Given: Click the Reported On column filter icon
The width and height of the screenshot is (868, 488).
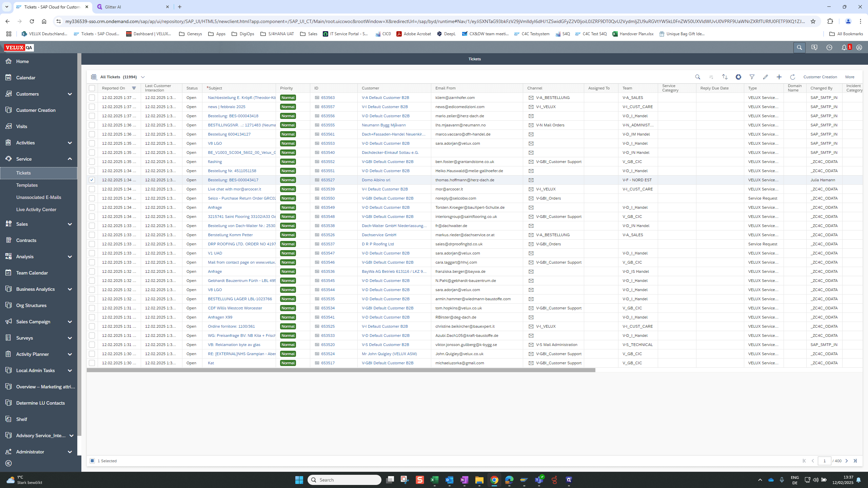Looking at the screenshot, I should [x=134, y=88].
